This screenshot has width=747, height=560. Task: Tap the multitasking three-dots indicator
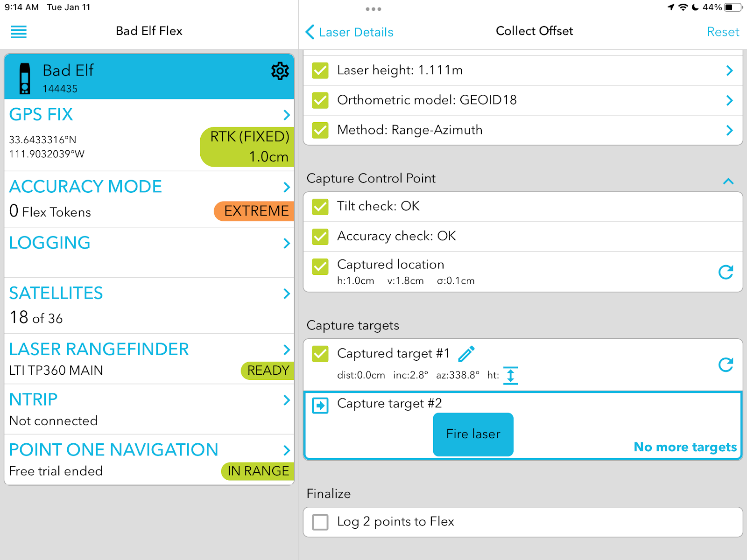coord(373,9)
